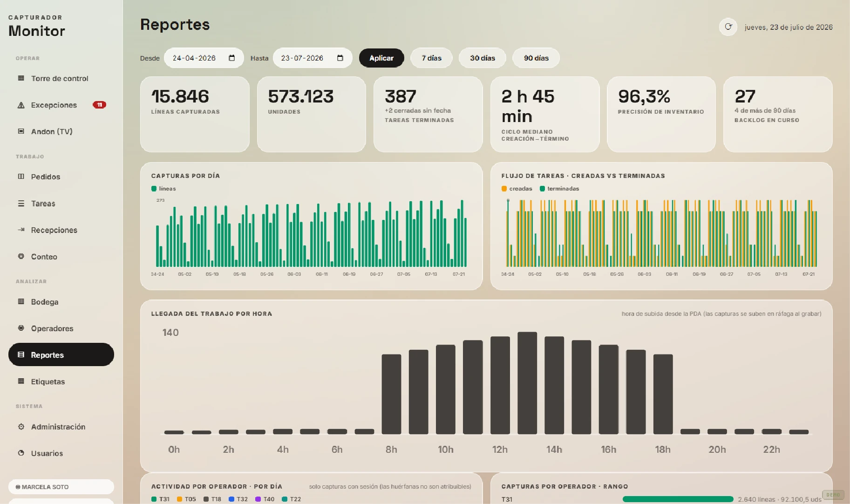This screenshot has height=504, width=850.
Task: Click the 27 backlog en curso card
Action: tap(778, 114)
